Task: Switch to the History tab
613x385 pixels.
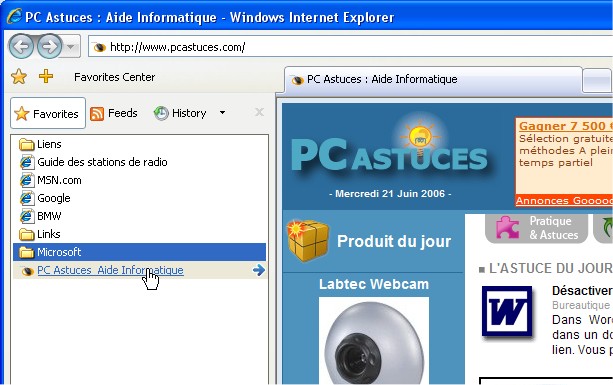Action: pos(180,113)
